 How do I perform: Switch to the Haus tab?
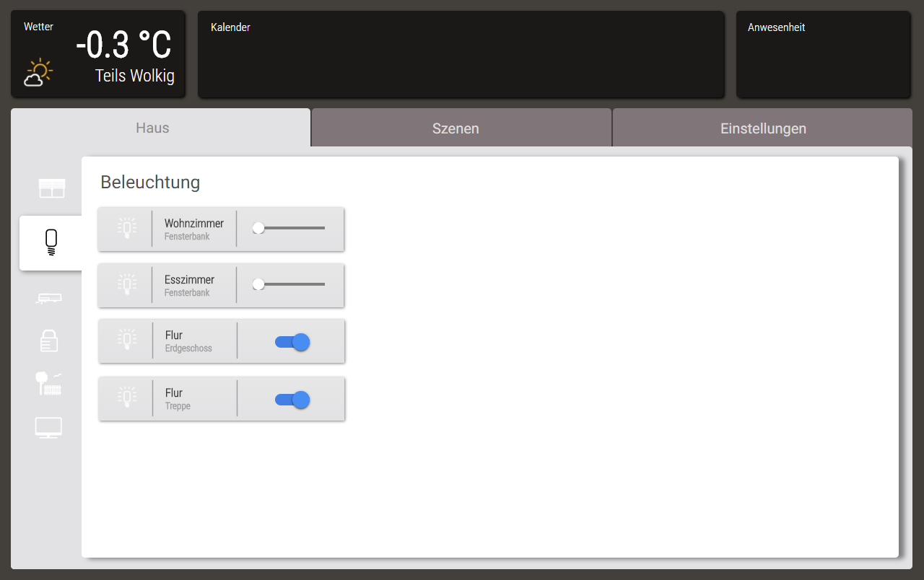click(x=161, y=128)
